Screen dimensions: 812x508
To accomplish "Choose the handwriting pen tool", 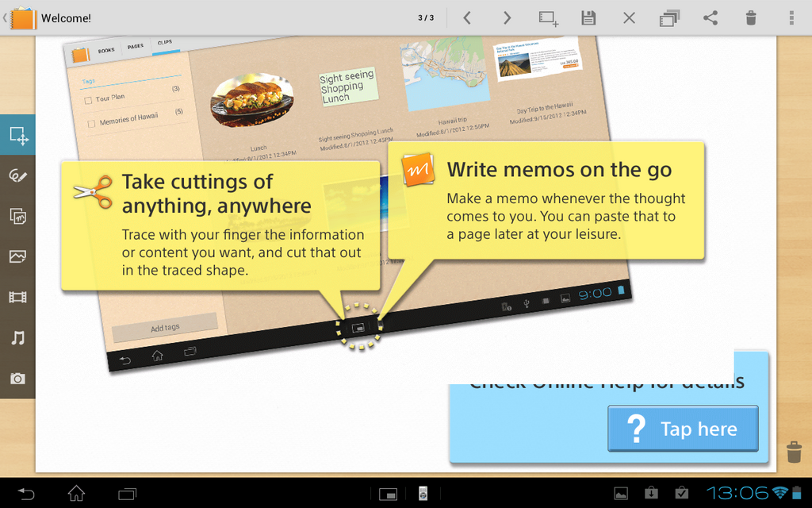I will click(17, 175).
